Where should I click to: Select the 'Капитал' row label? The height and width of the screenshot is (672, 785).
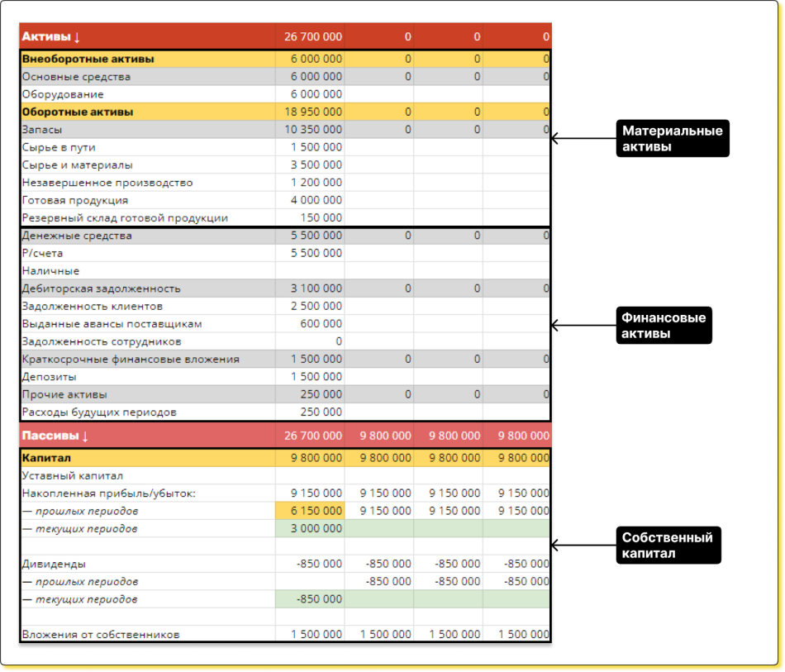46,458
